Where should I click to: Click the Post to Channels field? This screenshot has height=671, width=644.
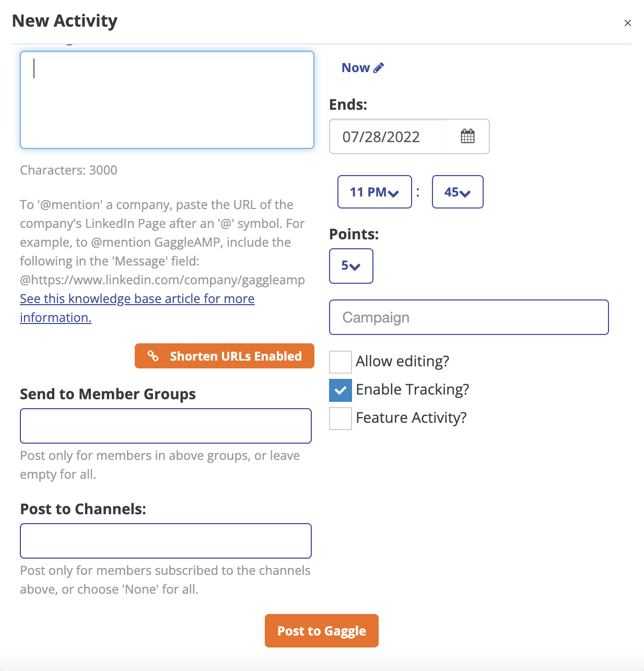tap(166, 540)
